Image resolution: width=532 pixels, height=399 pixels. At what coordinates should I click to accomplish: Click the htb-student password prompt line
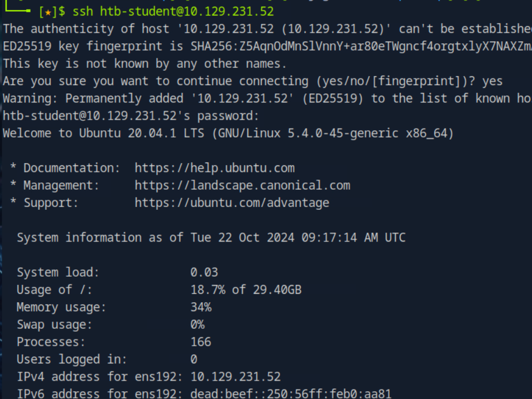(131, 116)
